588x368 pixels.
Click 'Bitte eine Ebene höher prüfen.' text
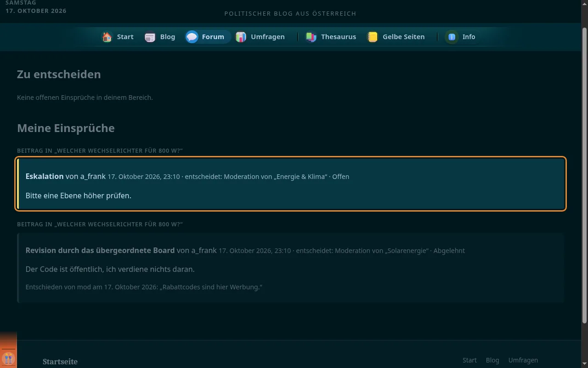(79, 195)
